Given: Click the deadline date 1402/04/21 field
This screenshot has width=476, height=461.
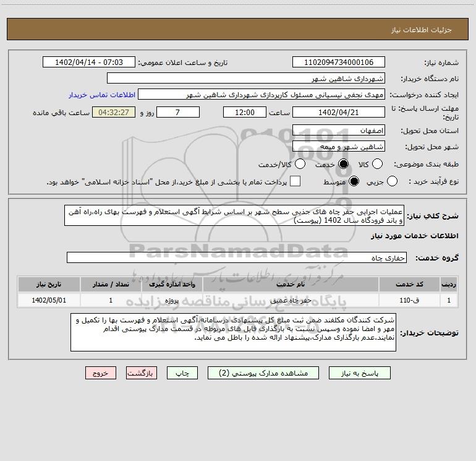Looking at the screenshot, I should point(339,112).
